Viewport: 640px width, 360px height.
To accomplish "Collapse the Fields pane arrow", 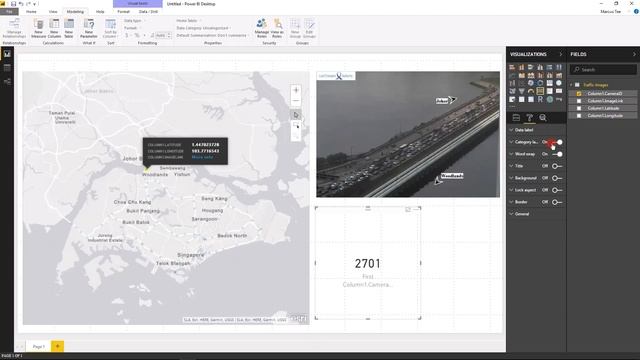I will pos(634,54).
